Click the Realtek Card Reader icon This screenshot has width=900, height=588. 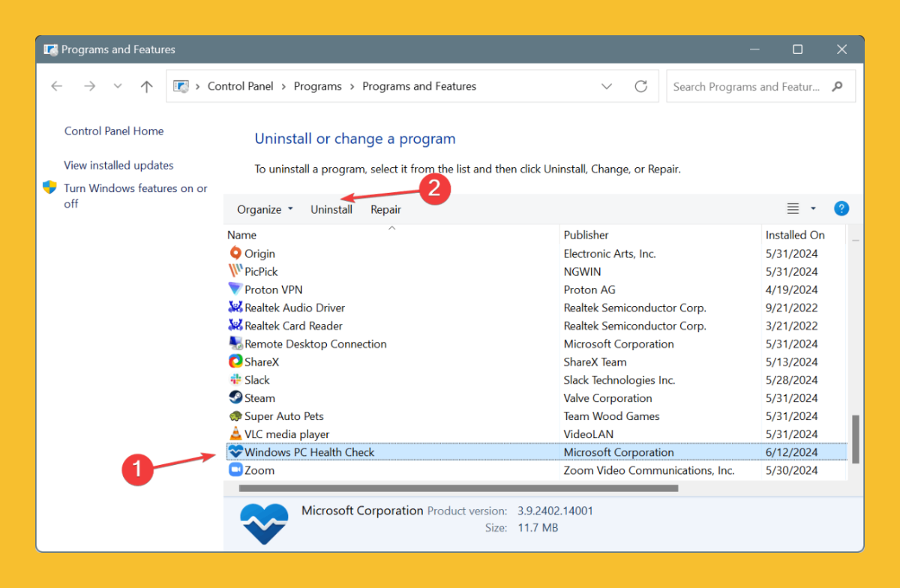pos(235,325)
